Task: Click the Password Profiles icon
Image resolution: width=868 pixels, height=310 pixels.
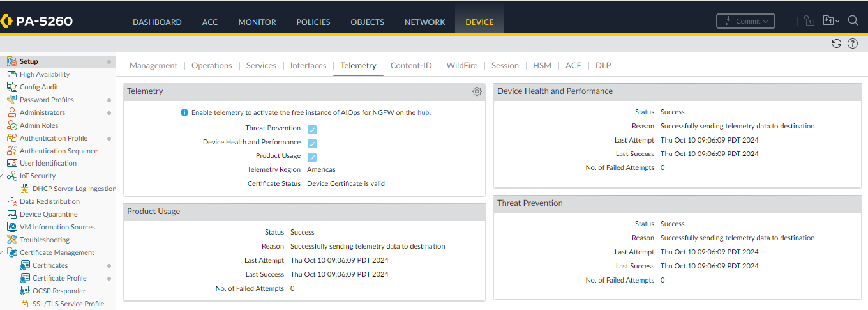Action: (11, 100)
